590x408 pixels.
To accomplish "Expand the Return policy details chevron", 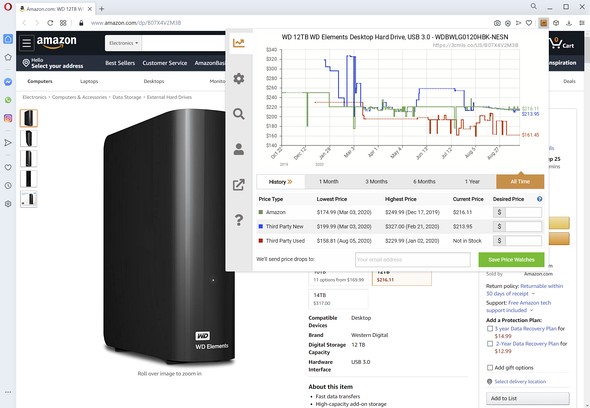I will click(534, 294).
